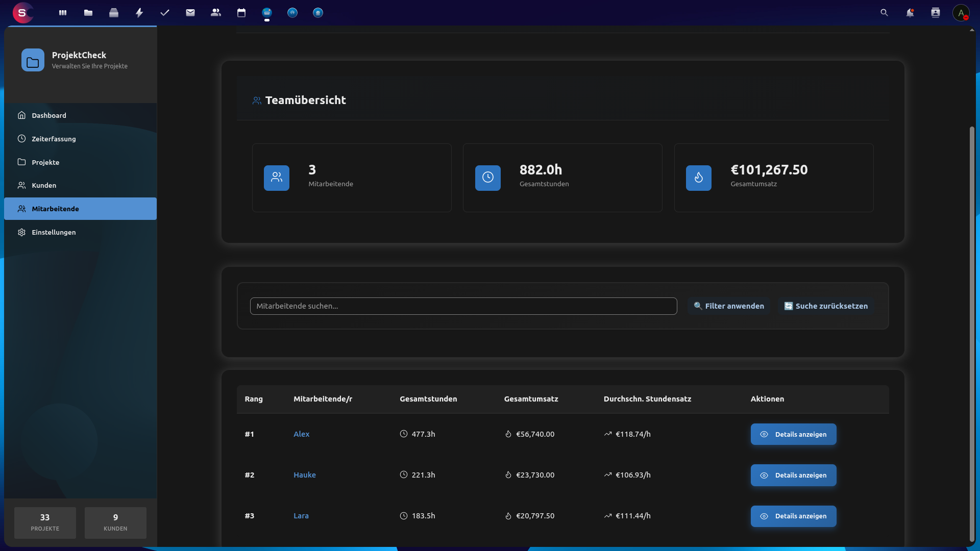Open the calendar icon in the toolbar
980x551 pixels.
click(x=241, y=13)
